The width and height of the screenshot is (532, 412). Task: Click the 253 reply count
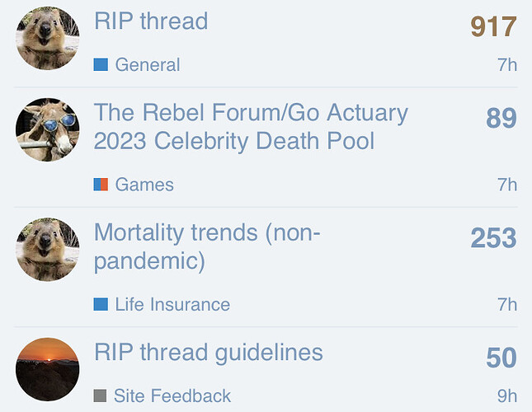(493, 238)
